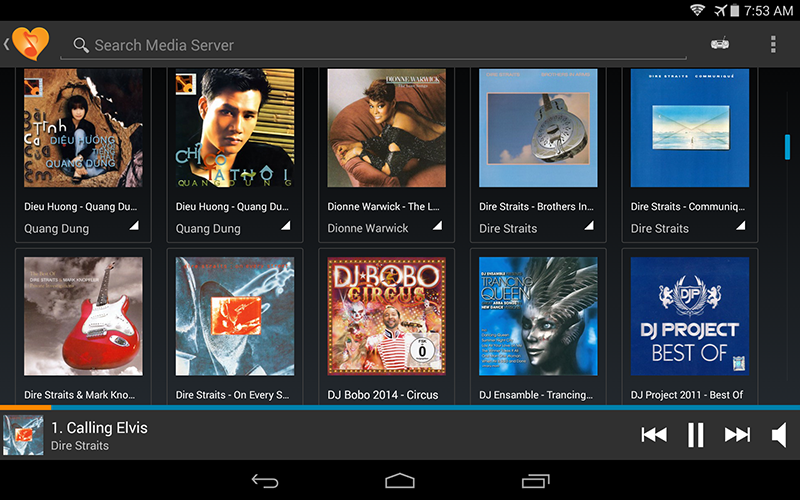
Task: Open now playing album art thumbnail
Action: (23, 435)
